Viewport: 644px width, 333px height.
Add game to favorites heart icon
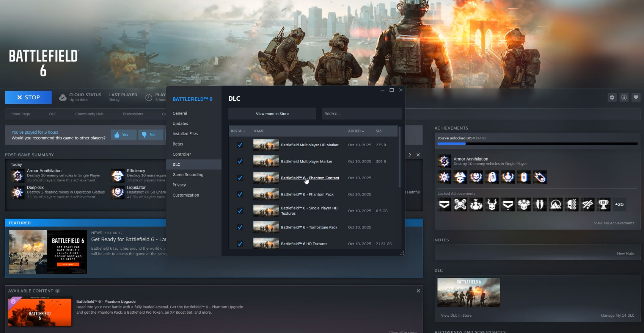[x=636, y=97]
